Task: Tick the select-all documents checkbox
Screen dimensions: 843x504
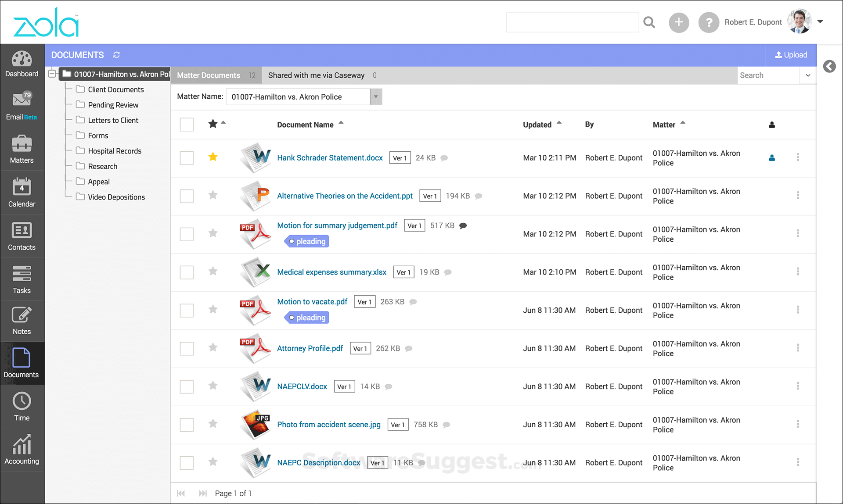Action: tap(187, 125)
